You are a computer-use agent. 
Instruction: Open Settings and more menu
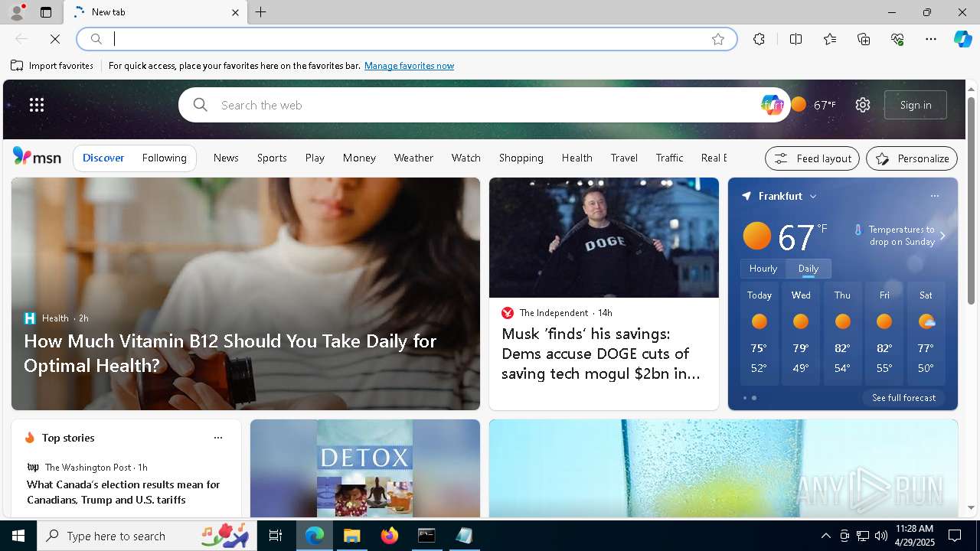point(931,39)
